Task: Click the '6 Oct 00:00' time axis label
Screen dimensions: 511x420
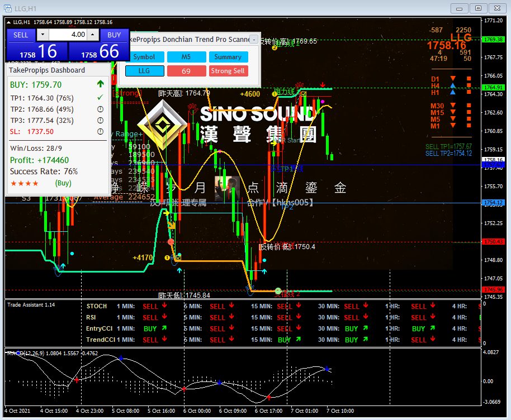Action: [197, 411]
